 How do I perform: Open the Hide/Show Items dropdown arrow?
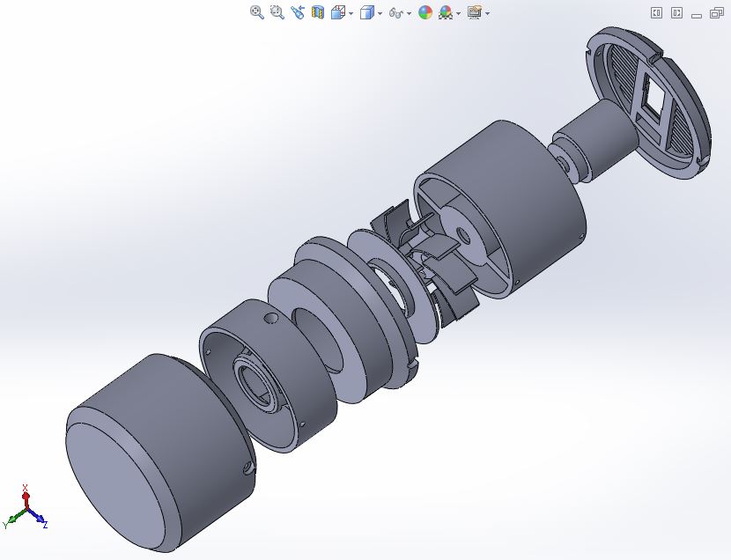tap(410, 13)
